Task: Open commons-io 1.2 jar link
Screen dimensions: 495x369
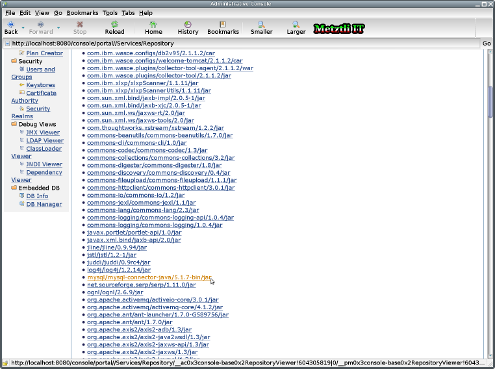Action: coord(136,195)
